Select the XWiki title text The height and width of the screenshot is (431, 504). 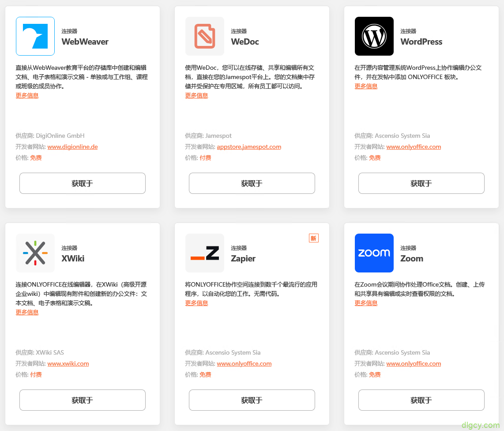pyautogui.click(x=73, y=259)
